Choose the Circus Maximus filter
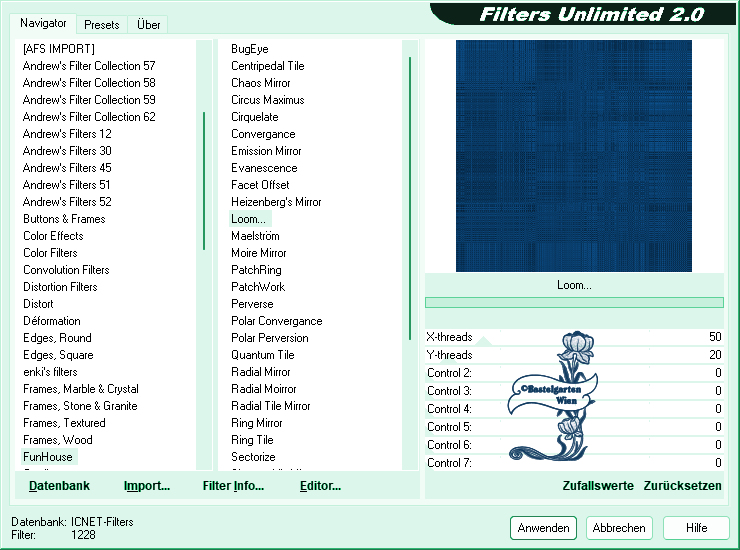This screenshot has height=550, width=740. [268, 100]
